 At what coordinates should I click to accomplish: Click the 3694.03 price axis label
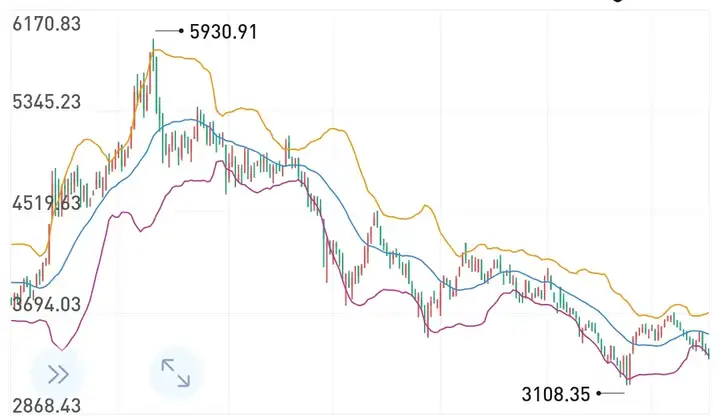[x=46, y=304]
